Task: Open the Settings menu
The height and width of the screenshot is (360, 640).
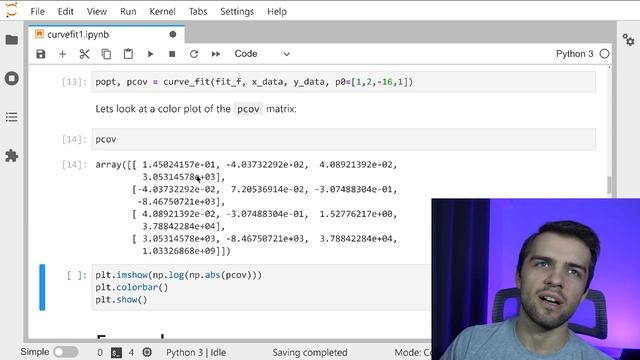Action: point(237,11)
